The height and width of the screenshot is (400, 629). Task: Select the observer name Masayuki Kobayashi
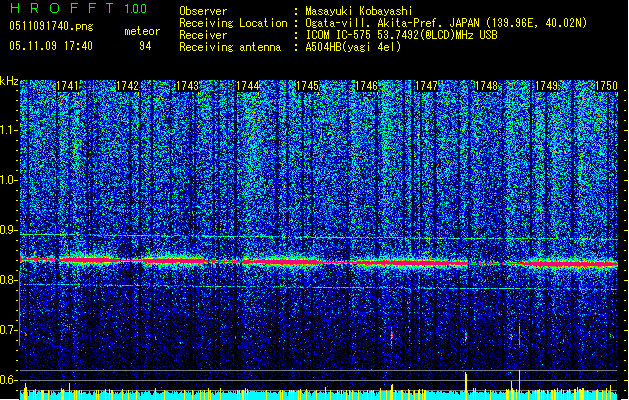click(360, 11)
